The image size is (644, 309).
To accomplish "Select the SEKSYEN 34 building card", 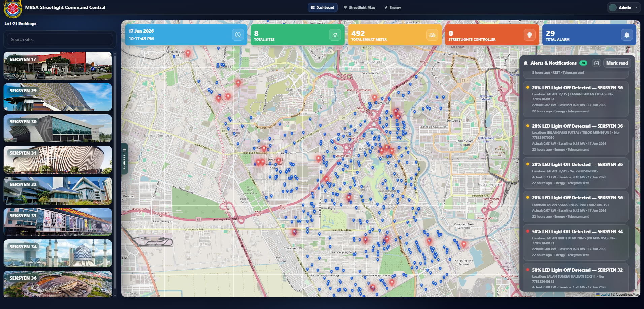I will (58, 253).
